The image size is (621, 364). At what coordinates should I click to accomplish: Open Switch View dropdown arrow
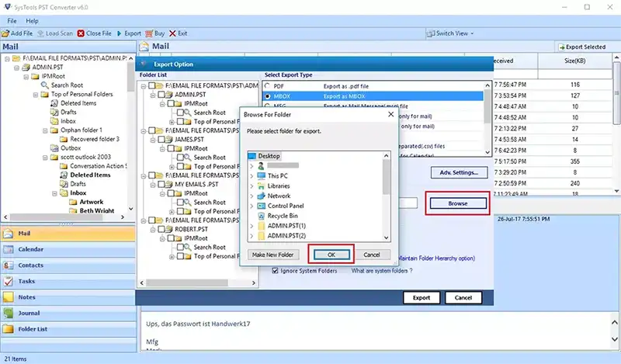472,33
